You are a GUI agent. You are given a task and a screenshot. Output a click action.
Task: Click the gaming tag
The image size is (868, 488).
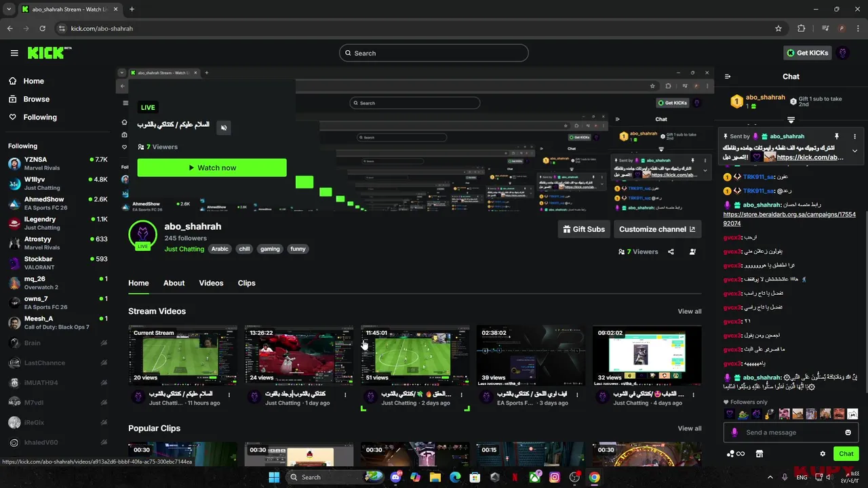point(270,249)
